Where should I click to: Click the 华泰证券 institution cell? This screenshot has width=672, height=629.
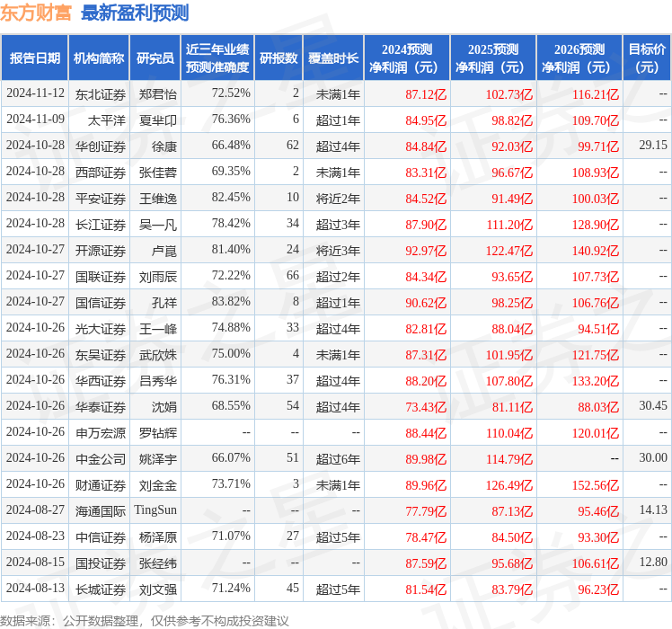[x=101, y=407]
